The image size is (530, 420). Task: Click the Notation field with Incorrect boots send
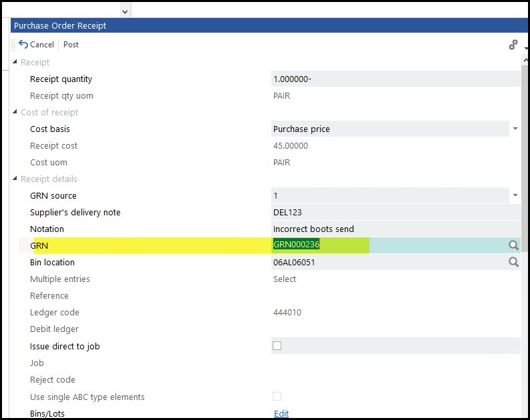(x=393, y=229)
